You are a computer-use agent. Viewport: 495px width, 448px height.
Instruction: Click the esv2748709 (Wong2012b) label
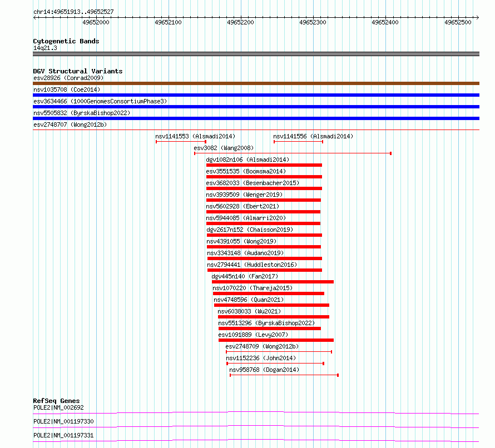click(262, 346)
